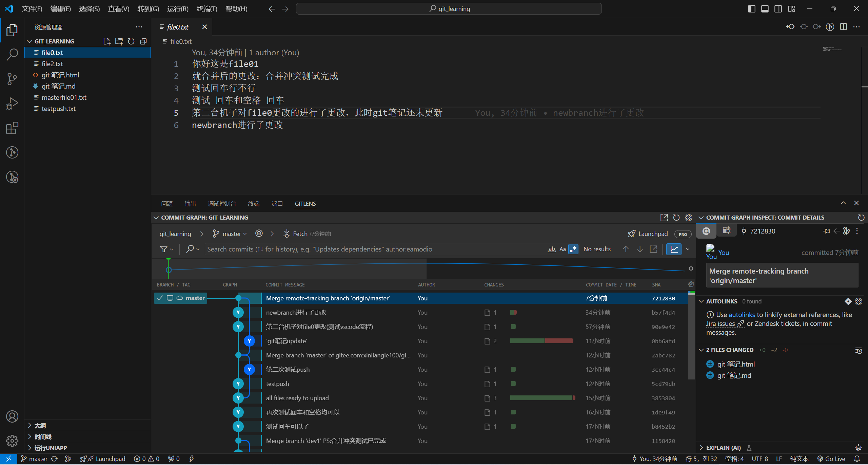The height and width of the screenshot is (465, 868).
Task: Open the 文件(F) menu
Action: pos(32,9)
